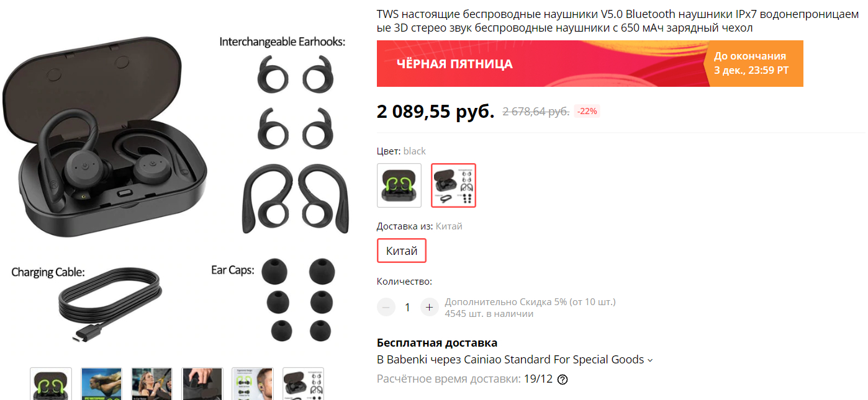The width and height of the screenshot is (868, 400).
Task: Click the -22% discount badge
Action: [x=587, y=112]
